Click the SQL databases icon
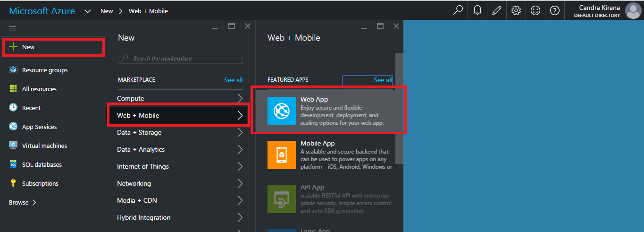Image resolution: width=644 pixels, height=232 pixels. click(13, 164)
